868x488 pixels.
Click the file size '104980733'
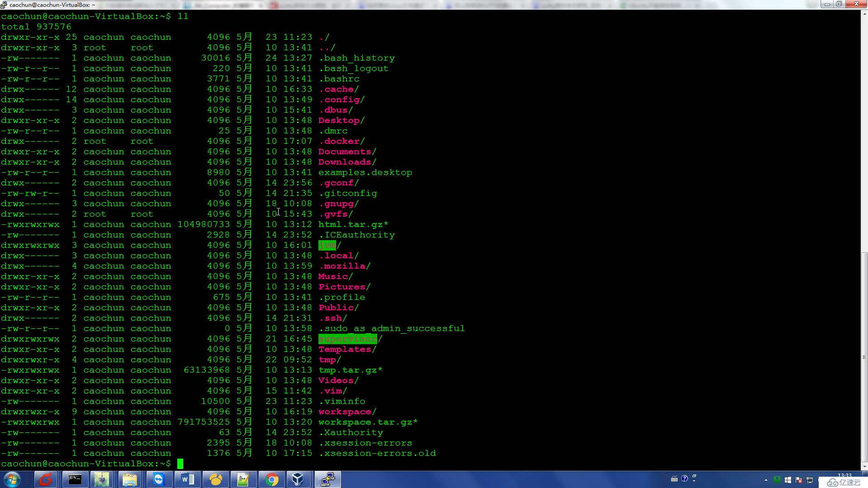click(x=204, y=224)
